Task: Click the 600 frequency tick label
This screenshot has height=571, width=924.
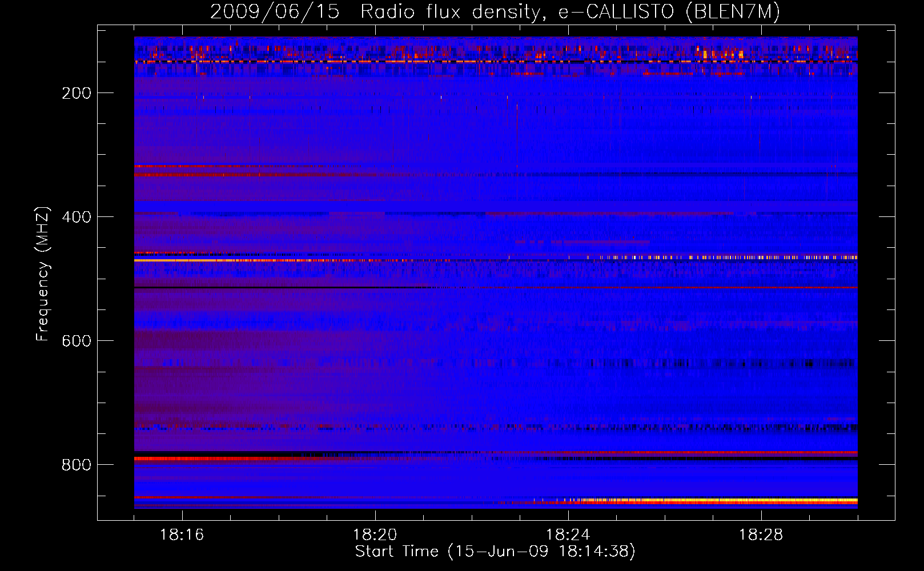Action: (x=77, y=341)
